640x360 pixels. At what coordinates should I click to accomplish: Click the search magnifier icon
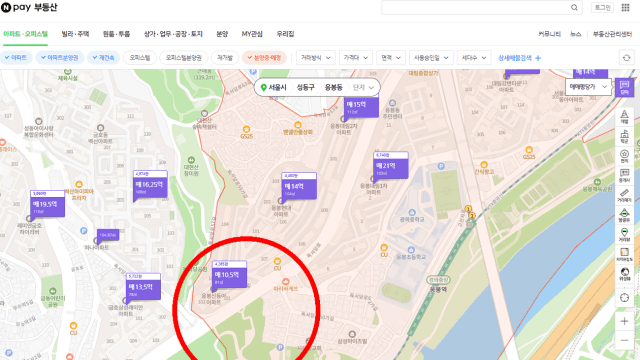574,7
